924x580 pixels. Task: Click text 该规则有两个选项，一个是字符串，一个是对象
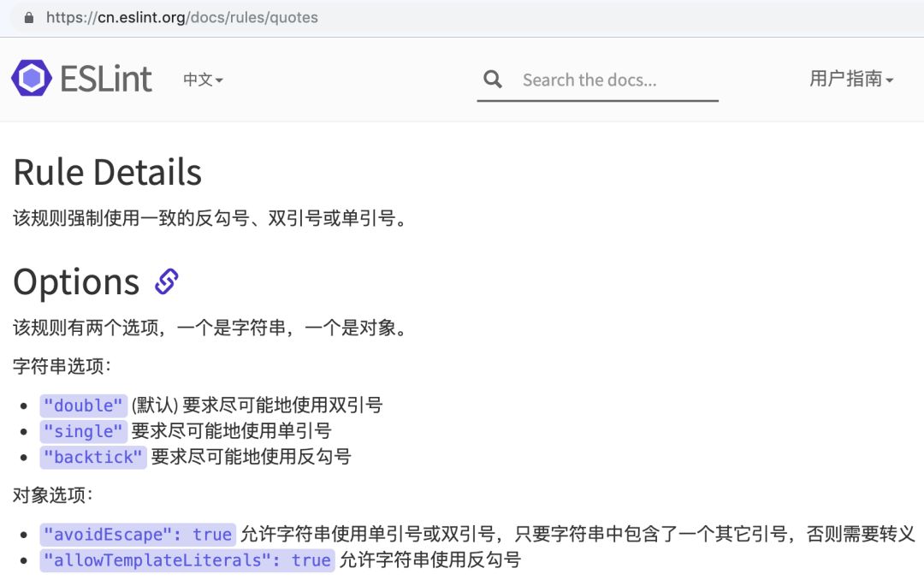[210, 327]
